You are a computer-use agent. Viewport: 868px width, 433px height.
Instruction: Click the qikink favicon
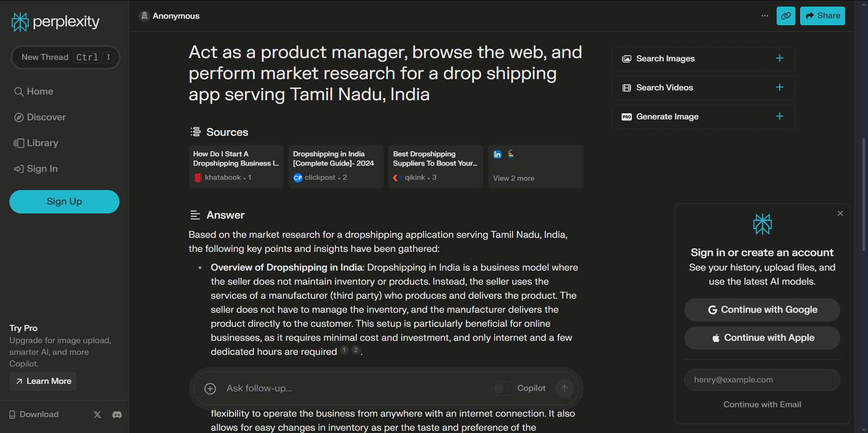coord(397,178)
